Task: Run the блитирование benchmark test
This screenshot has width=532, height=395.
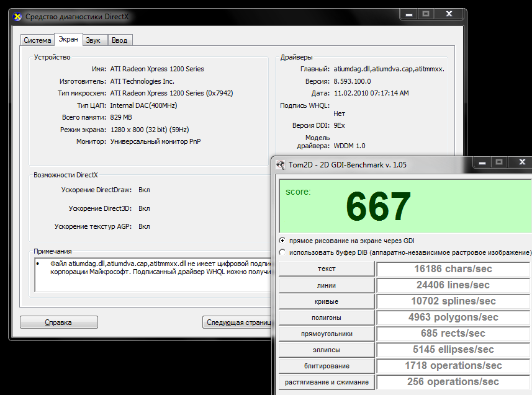Action: [x=327, y=366]
